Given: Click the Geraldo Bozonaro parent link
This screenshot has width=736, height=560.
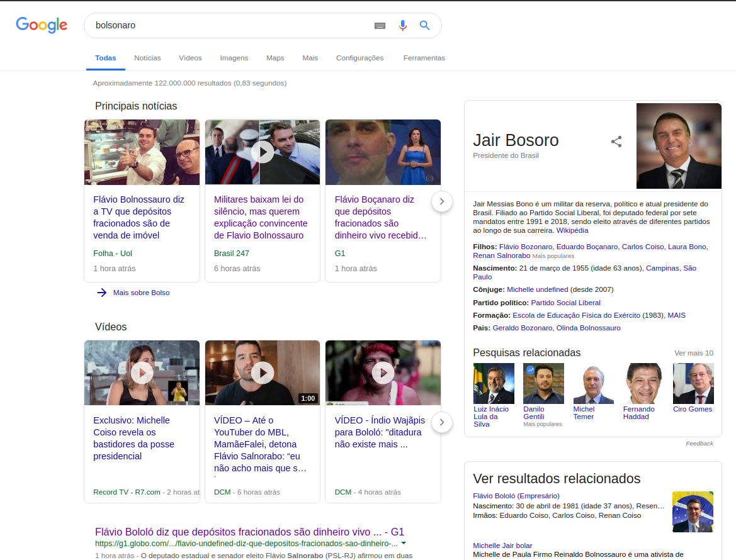Looking at the screenshot, I should click(x=523, y=328).
